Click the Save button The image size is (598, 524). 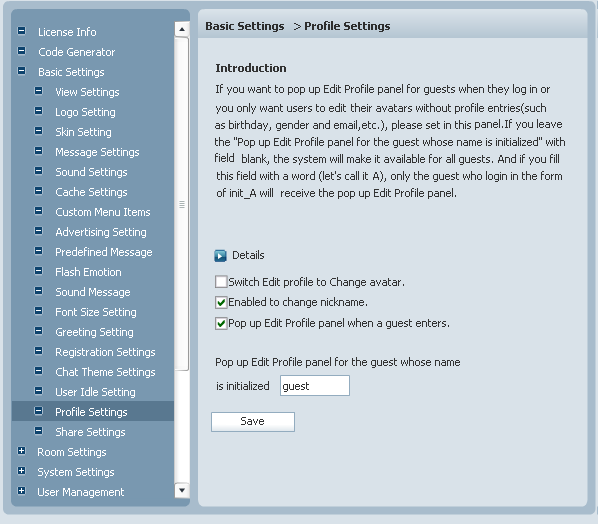253,422
